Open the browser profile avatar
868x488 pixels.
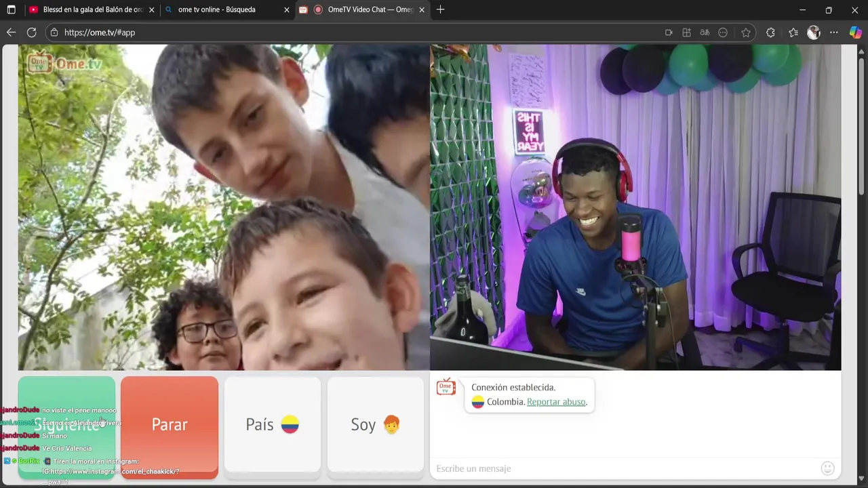[x=814, y=33]
